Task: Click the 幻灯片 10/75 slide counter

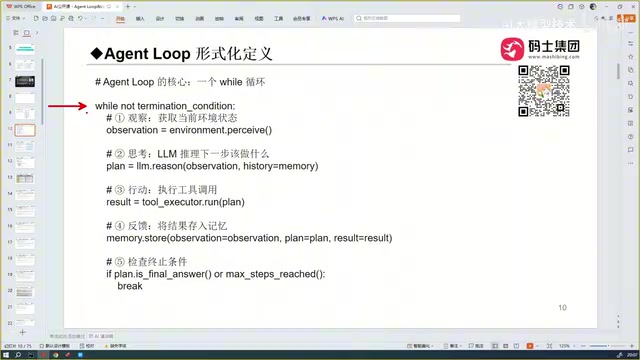Action: click(18, 346)
